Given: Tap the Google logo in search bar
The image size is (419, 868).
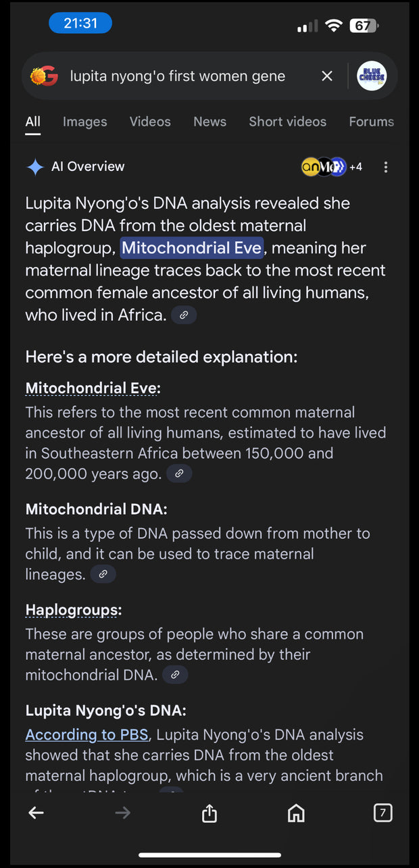Looking at the screenshot, I should pyautogui.click(x=44, y=76).
